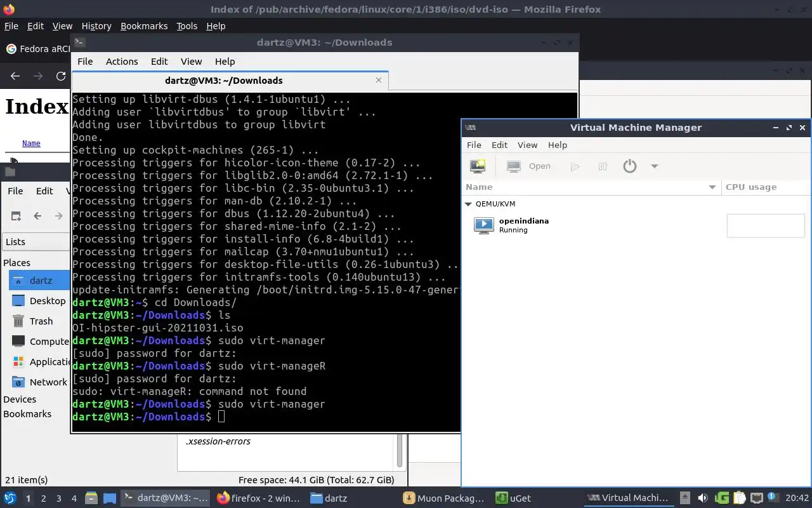Switch to Muon Package Manager in taskbar
The height and width of the screenshot is (508, 812).
pos(445,498)
